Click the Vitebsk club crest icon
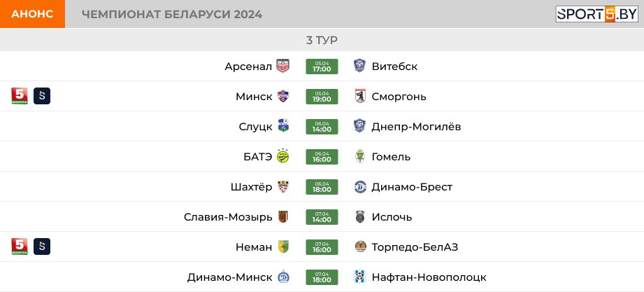644x292 pixels. [x=360, y=66]
